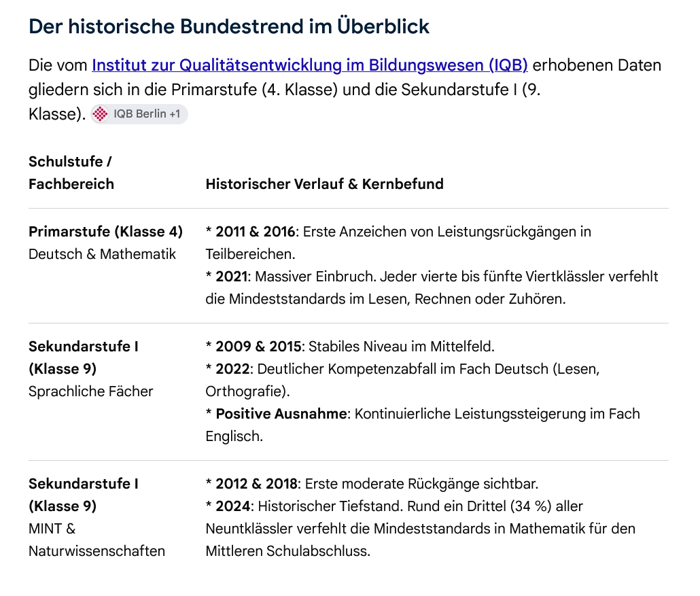Click the MINT & Naturwissenschaften subject text
Screen dimensions: 700x596
click(x=97, y=540)
